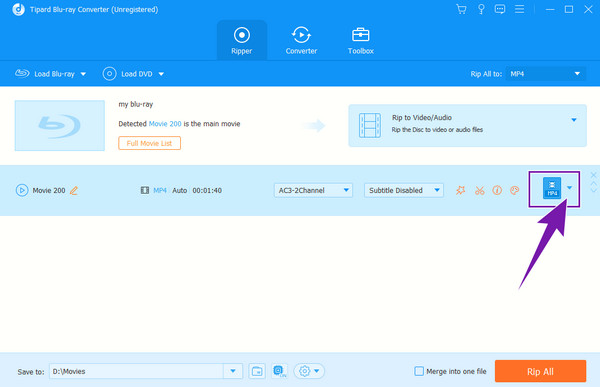Click Load DVD button
Screen dimensions: 600x387
(127, 73)
